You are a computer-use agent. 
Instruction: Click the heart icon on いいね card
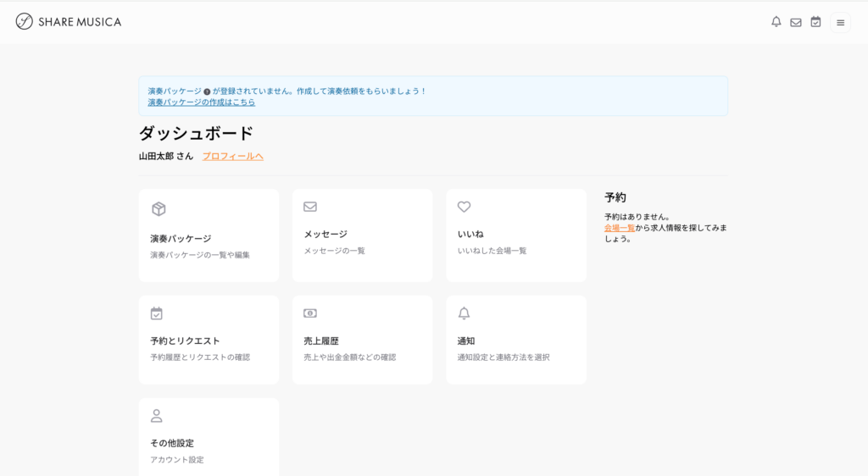click(x=464, y=207)
